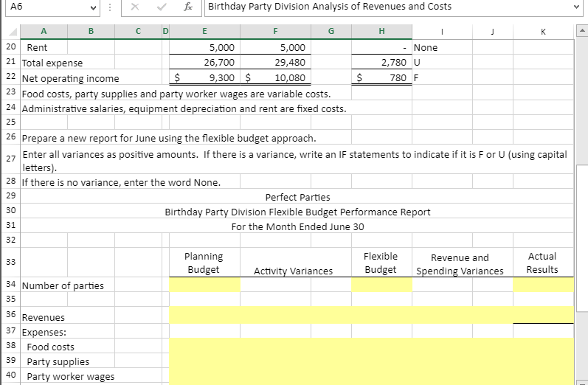This screenshot has height=385, width=588.
Task: Select column E header
Action: click(204, 32)
